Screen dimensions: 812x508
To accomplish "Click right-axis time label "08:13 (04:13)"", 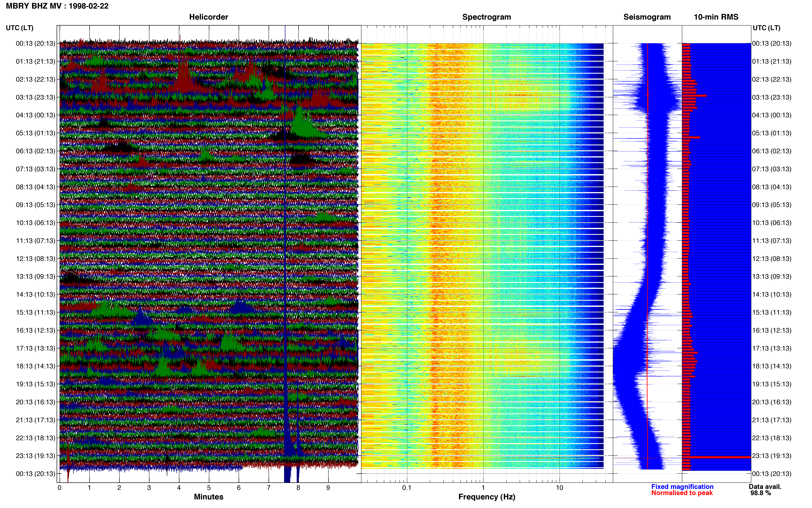I will [771, 187].
